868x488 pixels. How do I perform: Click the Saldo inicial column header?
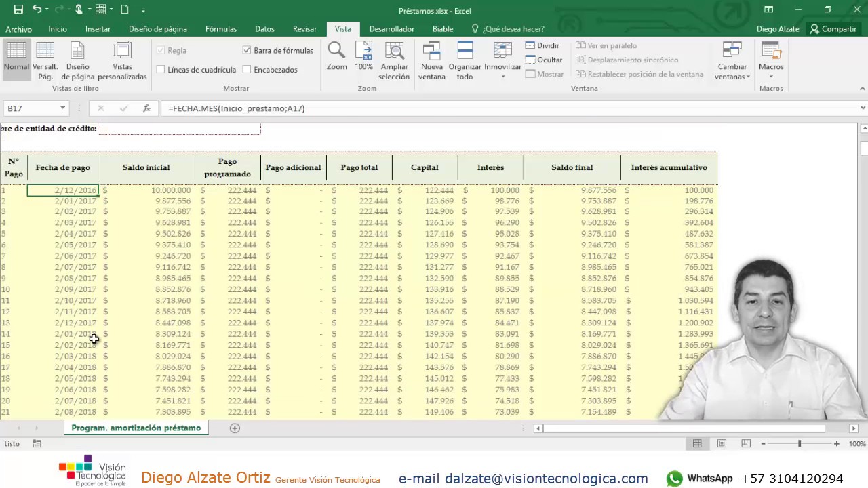tap(146, 167)
